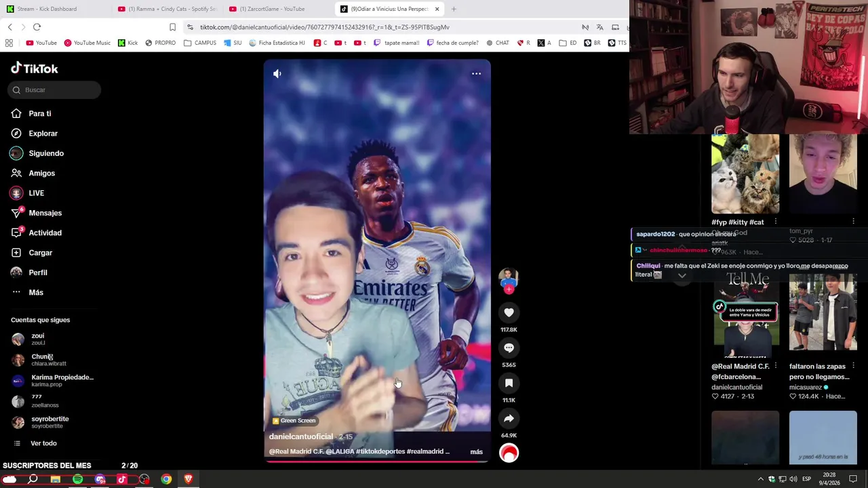Screen dimensions: 868x488
Task: Open danielcantuoficial profile from video caption
Action: click(x=301, y=436)
